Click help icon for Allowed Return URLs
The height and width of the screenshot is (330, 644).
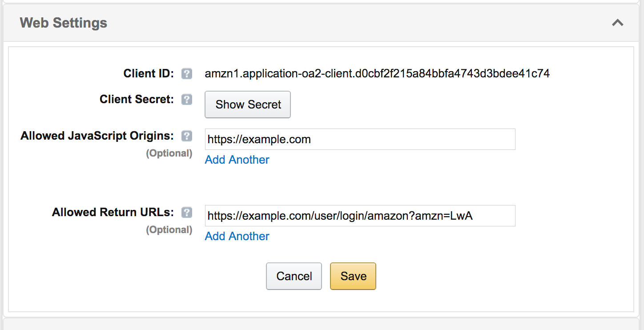187,213
